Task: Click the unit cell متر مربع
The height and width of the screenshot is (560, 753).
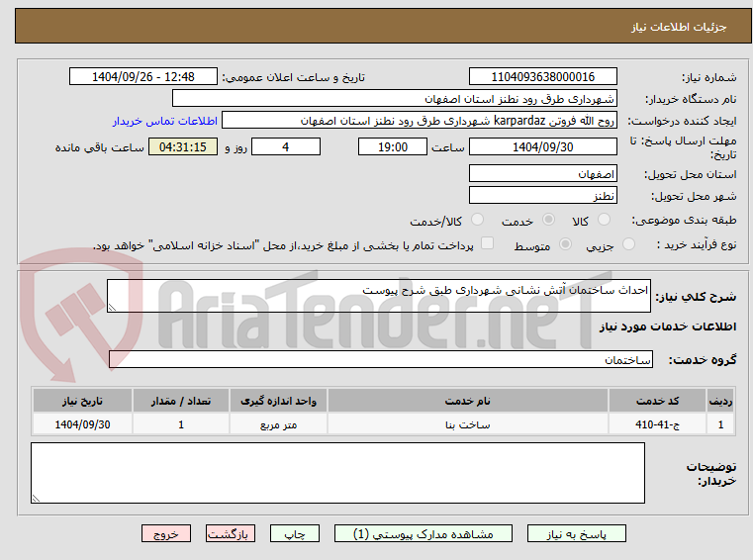Action: coord(278,424)
